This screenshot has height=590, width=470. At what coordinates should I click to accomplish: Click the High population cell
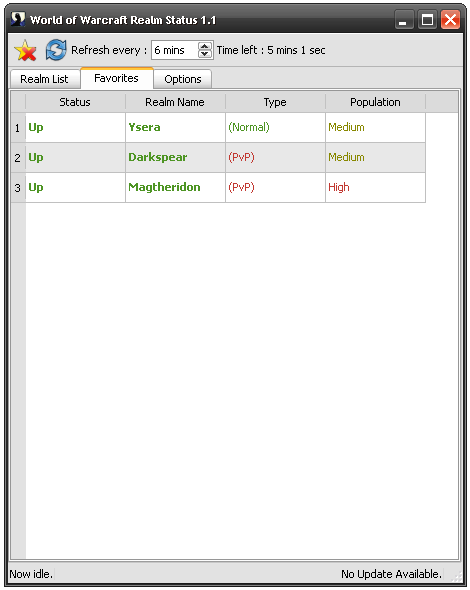376,188
